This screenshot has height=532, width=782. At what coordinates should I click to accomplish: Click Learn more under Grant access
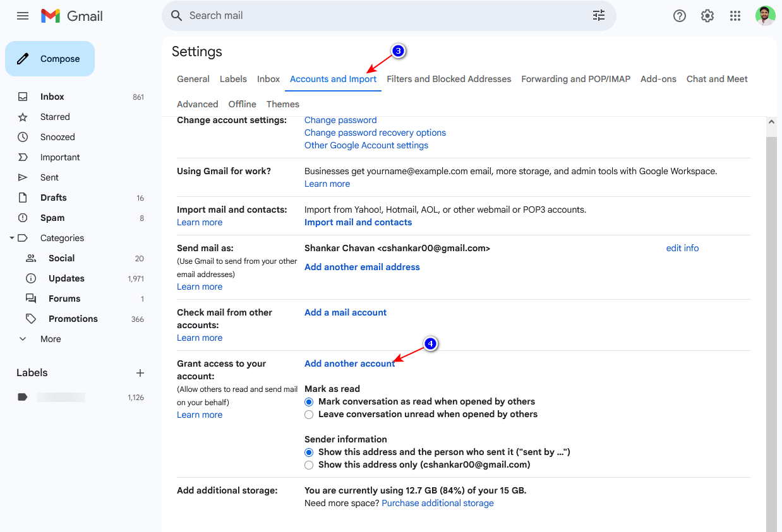200,415
